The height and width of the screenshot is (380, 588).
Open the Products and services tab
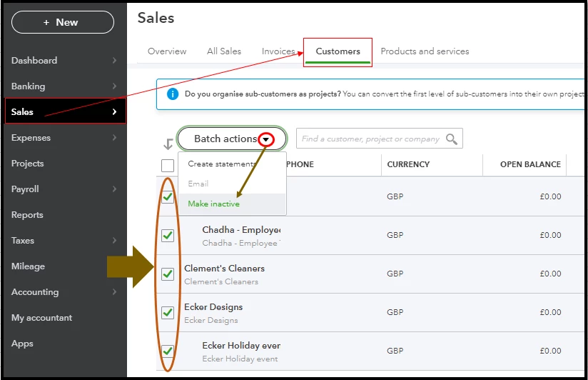click(x=425, y=51)
